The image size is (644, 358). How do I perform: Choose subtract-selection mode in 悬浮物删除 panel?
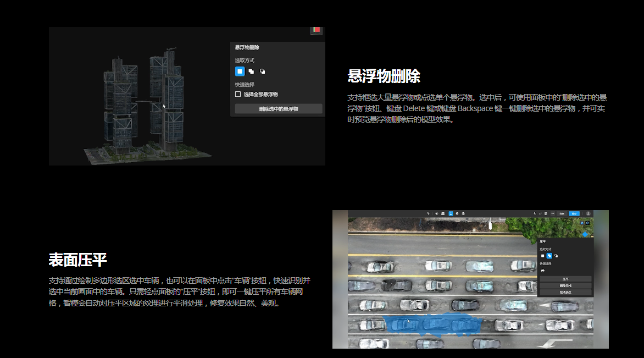click(x=262, y=71)
